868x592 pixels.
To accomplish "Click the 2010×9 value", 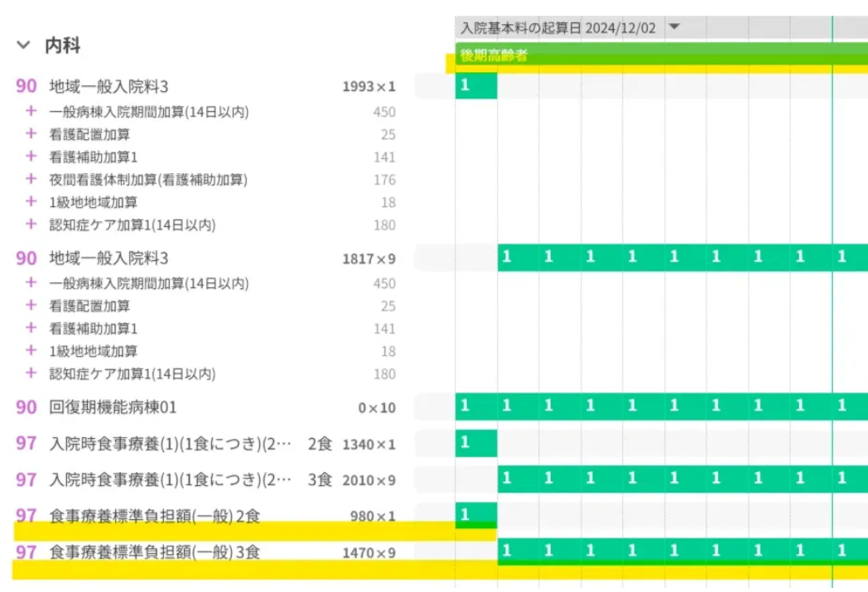I will (369, 480).
